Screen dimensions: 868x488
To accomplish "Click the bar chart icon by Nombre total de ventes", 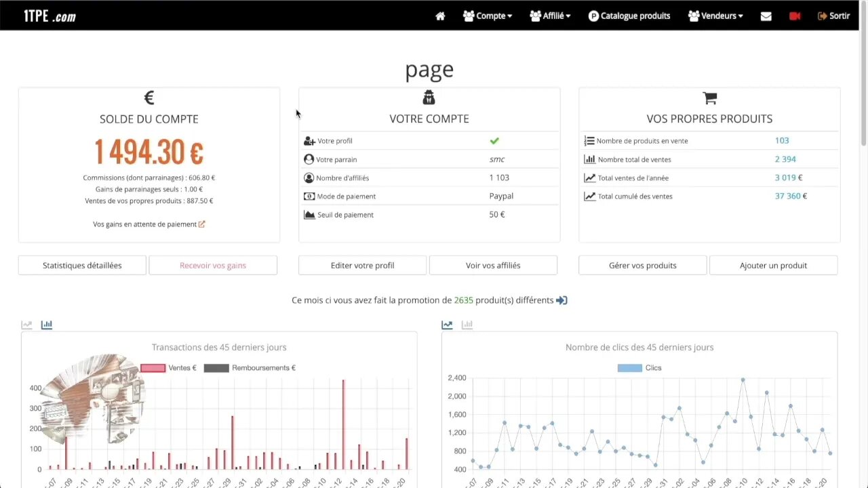I will 589,159.
